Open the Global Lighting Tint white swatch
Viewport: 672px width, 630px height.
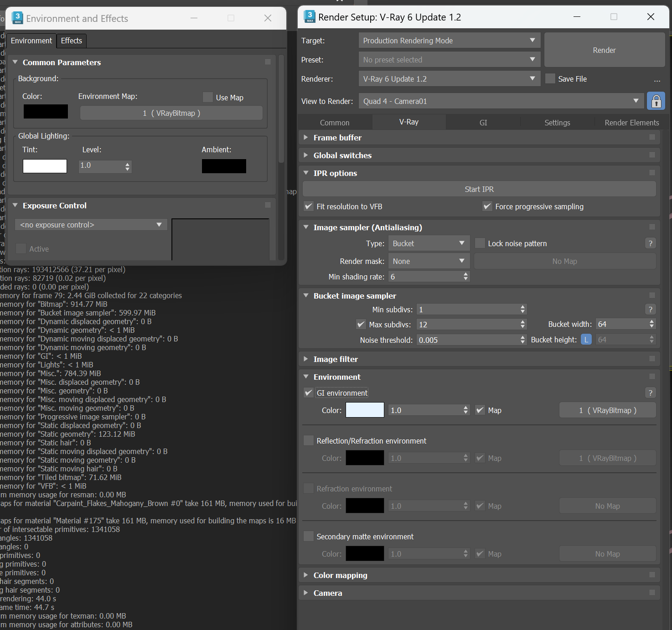(45, 166)
